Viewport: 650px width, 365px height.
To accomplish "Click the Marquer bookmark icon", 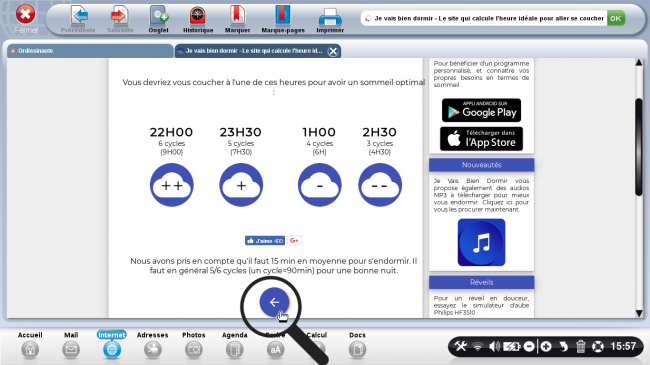I will [x=237, y=19].
